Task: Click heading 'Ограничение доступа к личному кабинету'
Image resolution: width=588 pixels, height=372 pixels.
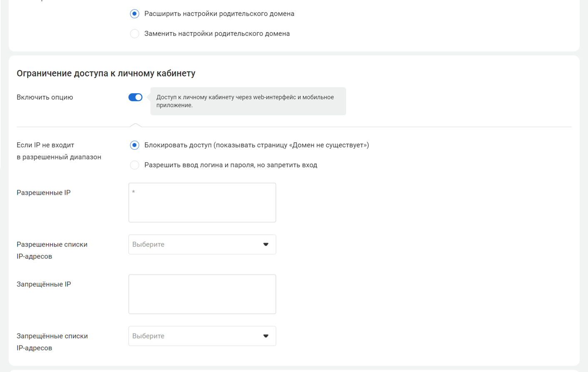Action: click(106, 73)
